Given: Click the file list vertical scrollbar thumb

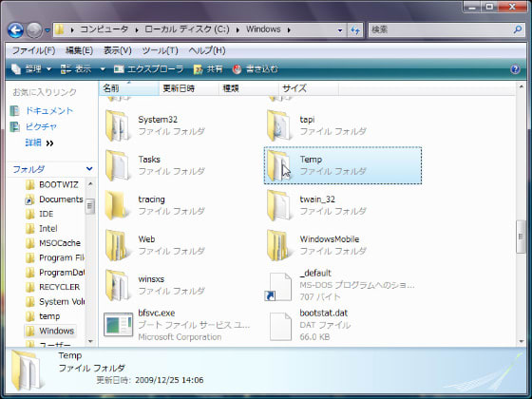Looking at the screenshot, I should [521, 237].
